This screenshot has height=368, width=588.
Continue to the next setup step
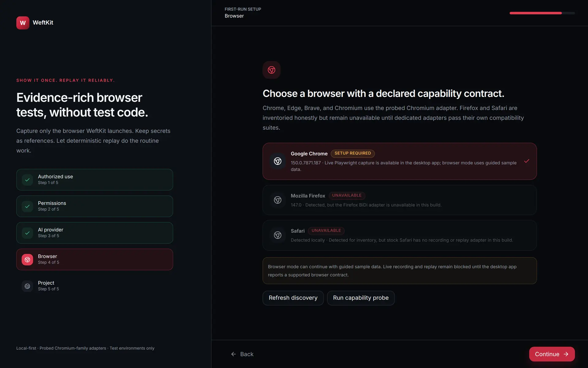552,354
